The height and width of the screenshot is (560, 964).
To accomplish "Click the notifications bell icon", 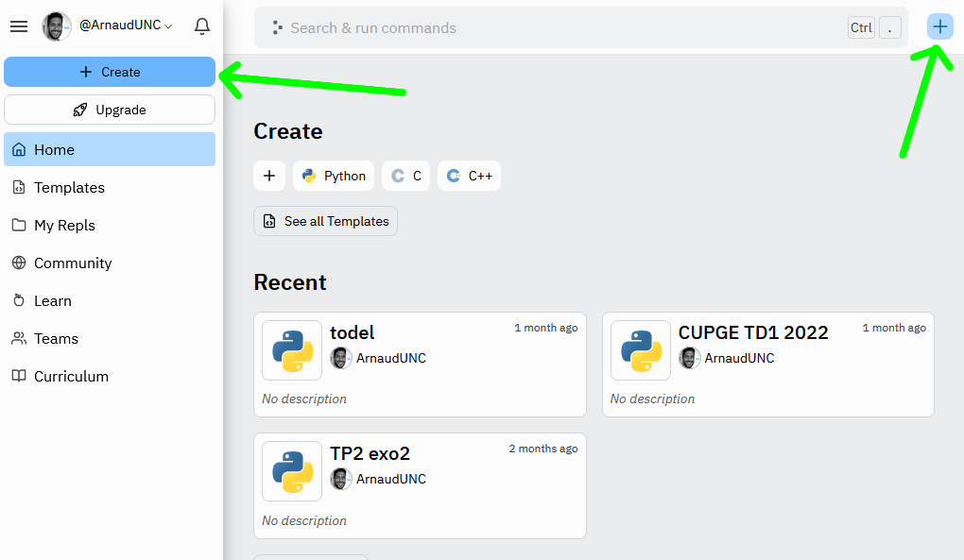I will pyautogui.click(x=201, y=26).
